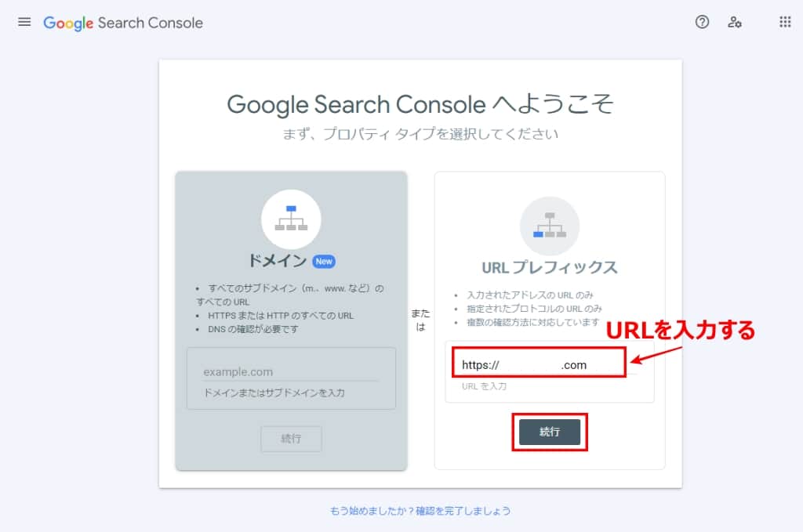
Task: Click the DNS の確認が必要です bullet
Action: point(253,329)
